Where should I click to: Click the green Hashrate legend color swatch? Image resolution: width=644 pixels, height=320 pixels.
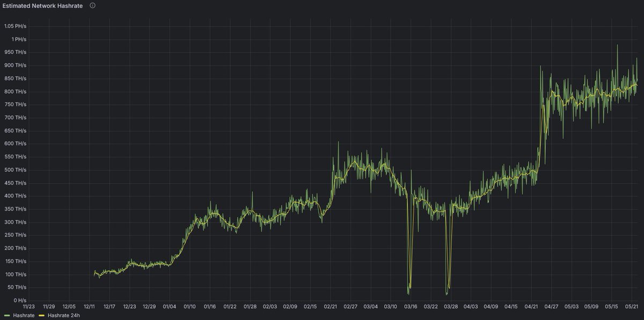click(7, 315)
